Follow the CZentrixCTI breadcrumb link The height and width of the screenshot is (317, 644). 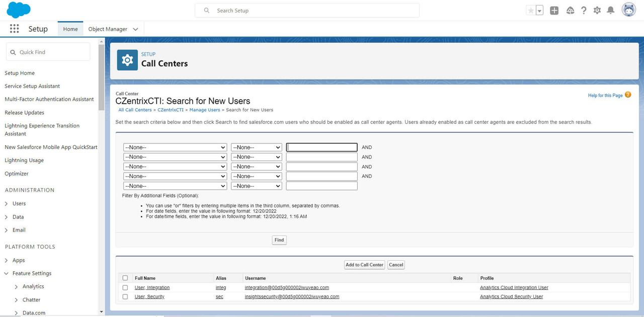click(x=171, y=110)
